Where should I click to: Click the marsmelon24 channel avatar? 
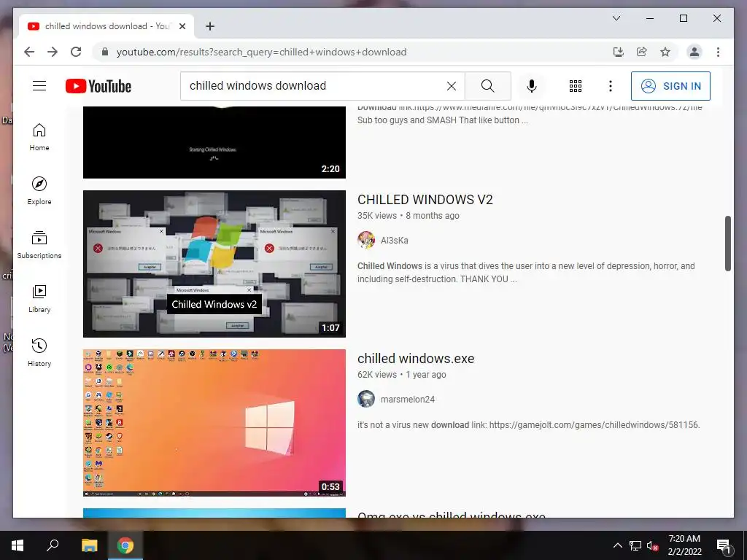tap(366, 399)
